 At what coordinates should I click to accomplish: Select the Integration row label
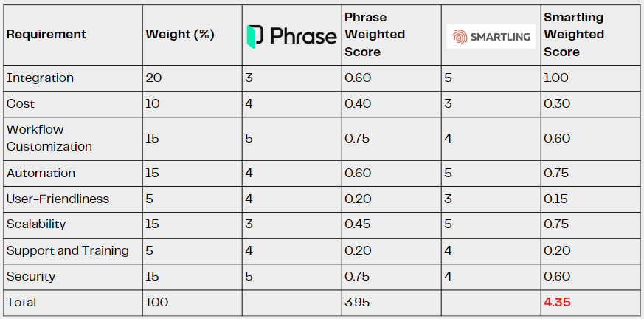click(40, 78)
